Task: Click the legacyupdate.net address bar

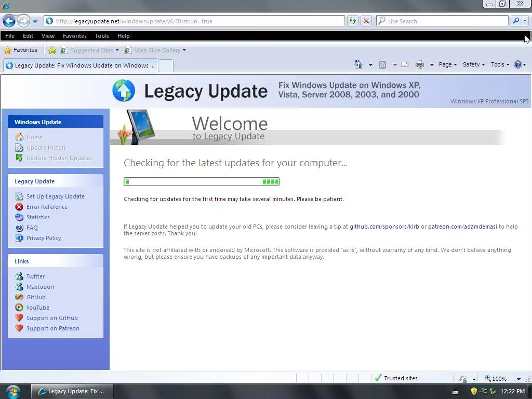Action: click(x=194, y=21)
